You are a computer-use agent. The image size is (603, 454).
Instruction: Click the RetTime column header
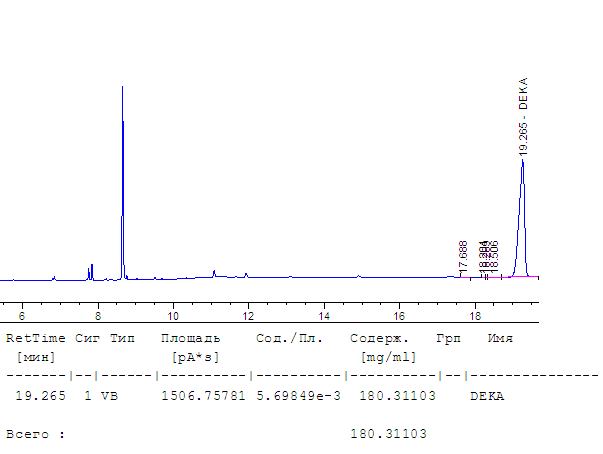[x=35, y=338]
